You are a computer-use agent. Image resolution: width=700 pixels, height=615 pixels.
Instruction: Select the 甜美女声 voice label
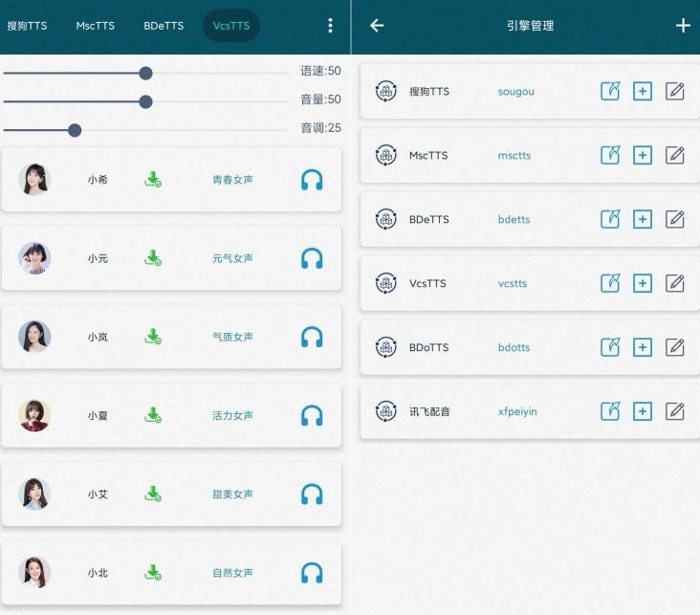(232, 494)
